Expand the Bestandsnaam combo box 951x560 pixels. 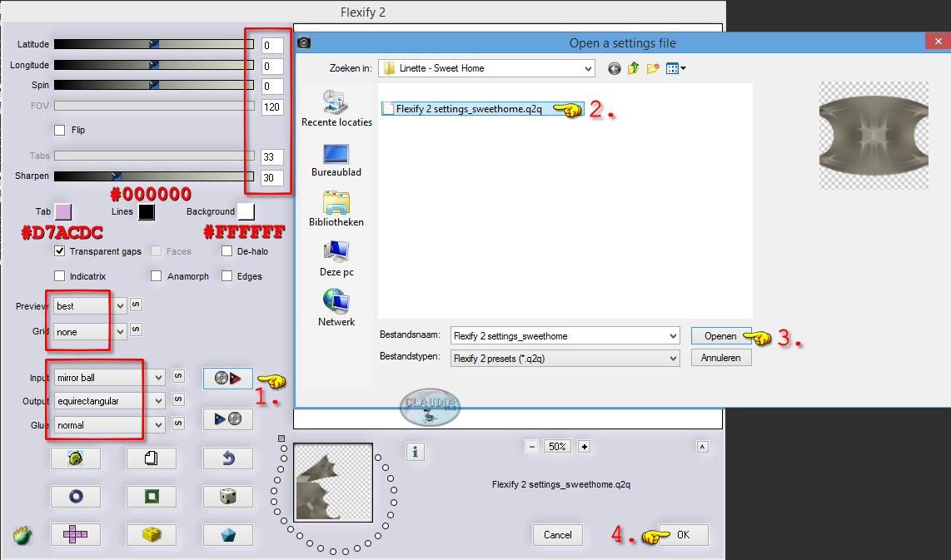[x=673, y=336]
